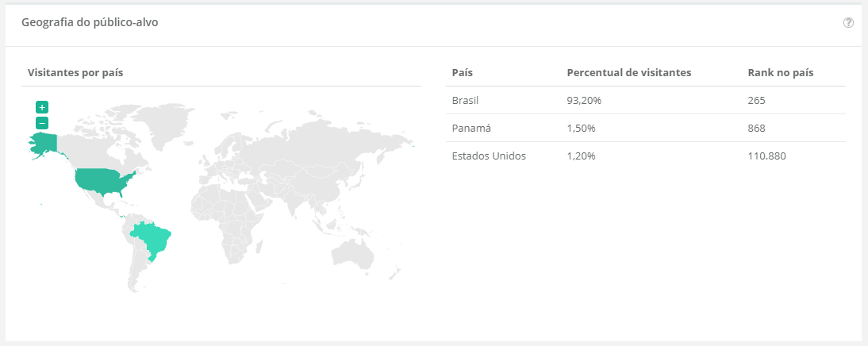Click the País column header
This screenshot has height=346, width=868.
click(463, 72)
